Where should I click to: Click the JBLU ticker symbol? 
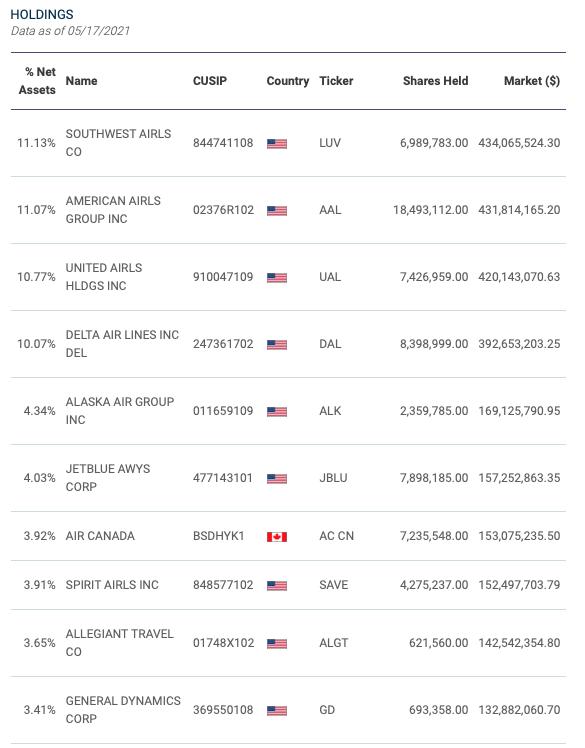point(333,478)
